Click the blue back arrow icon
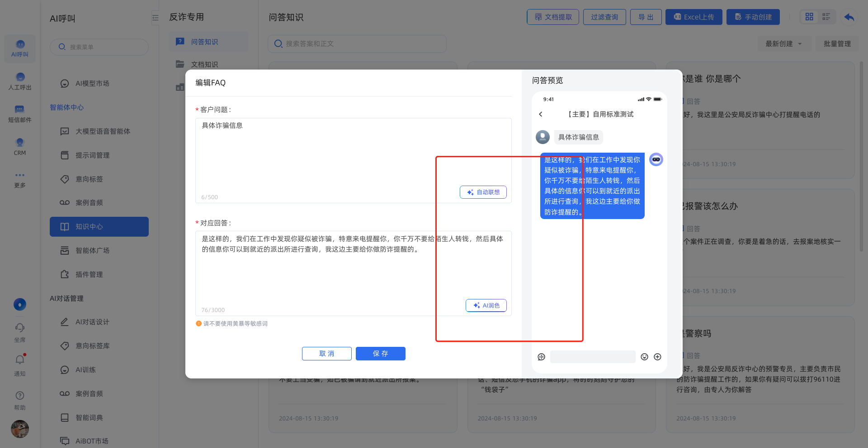 [849, 17]
